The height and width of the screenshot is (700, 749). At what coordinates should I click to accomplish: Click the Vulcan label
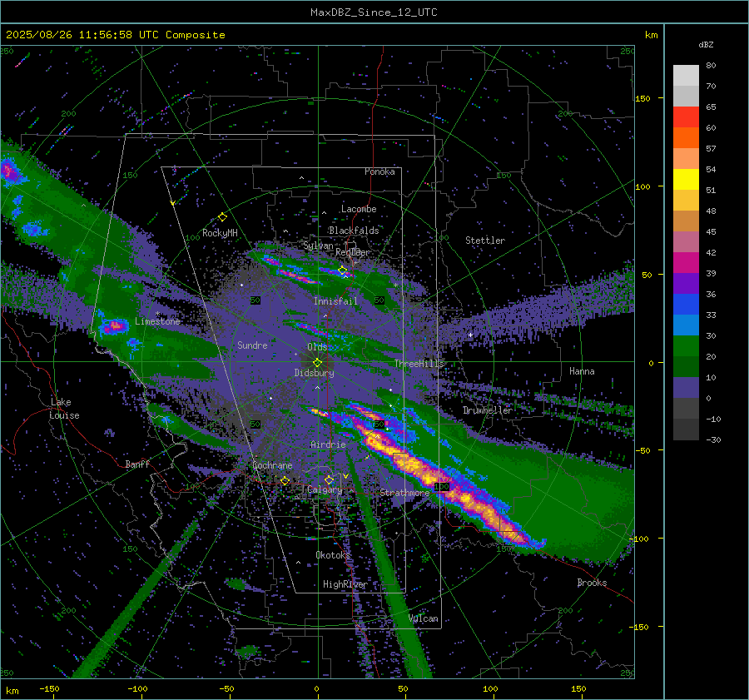pos(424,618)
